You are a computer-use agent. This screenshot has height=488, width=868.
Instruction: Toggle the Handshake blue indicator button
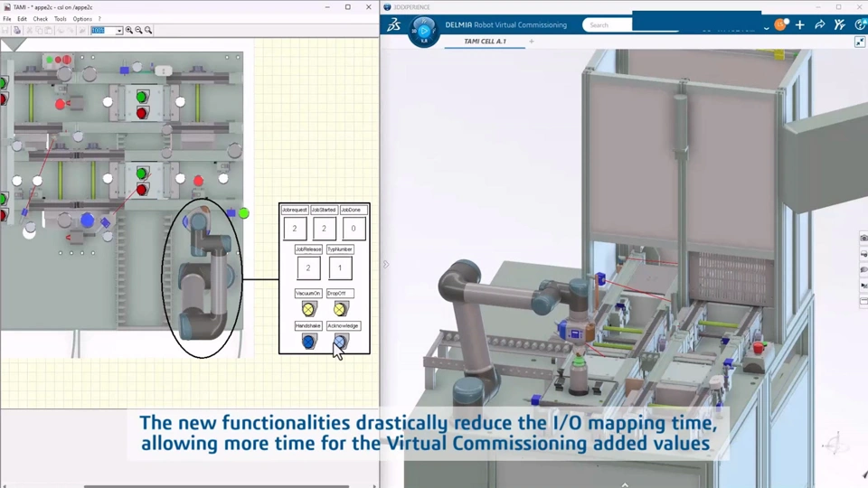point(309,342)
